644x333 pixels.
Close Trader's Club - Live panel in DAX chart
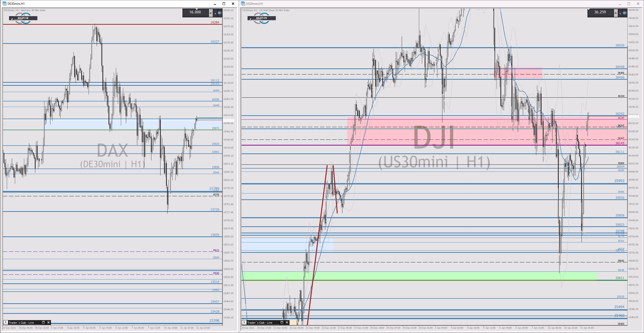tap(48, 322)
